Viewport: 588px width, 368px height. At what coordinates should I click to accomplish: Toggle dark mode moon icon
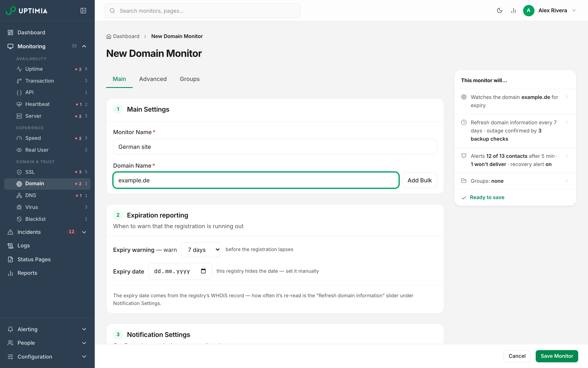(499, 10)
